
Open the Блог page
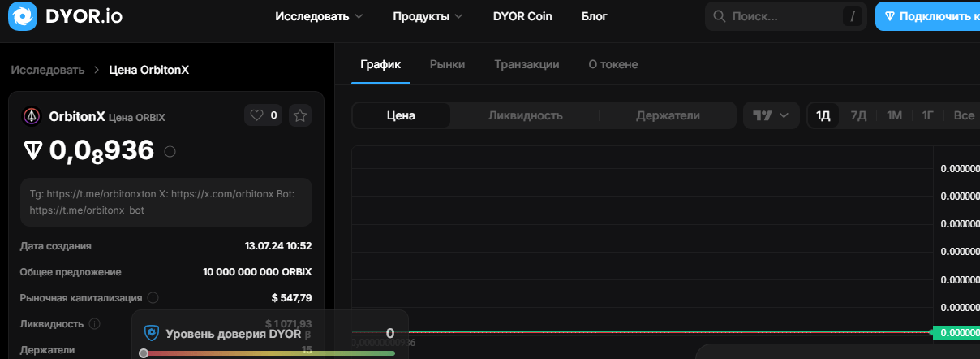(595, 16)
